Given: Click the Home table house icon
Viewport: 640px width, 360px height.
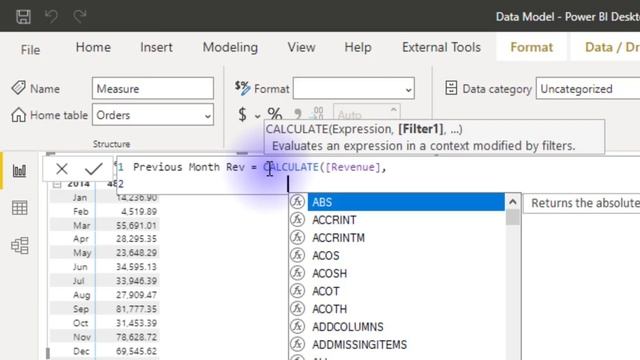Looking at the screenshot, I should (18, 115).
